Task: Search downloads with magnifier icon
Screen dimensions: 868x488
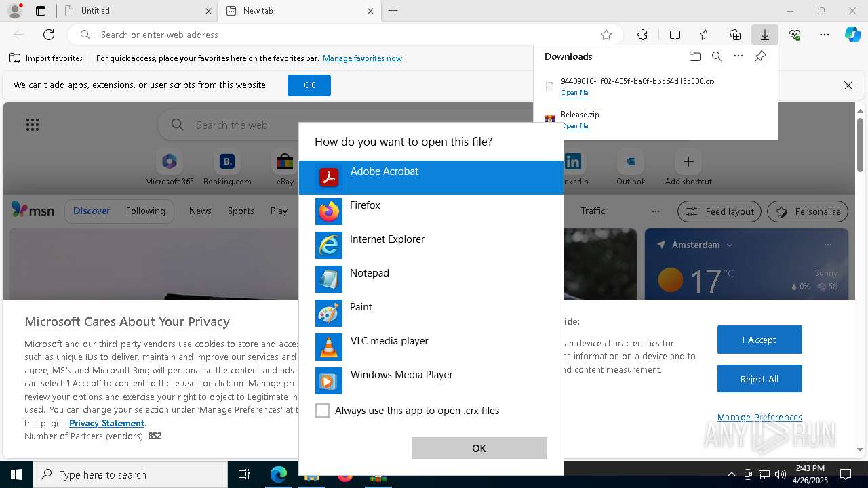Action: coord(716,56)
